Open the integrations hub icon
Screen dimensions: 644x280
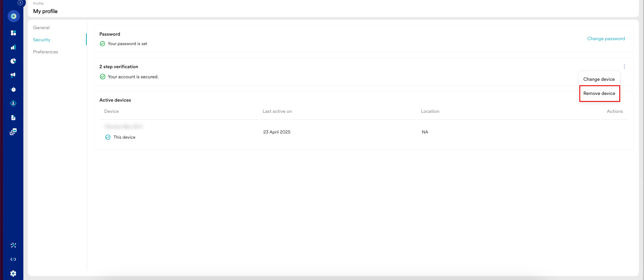tap(13, 245)
